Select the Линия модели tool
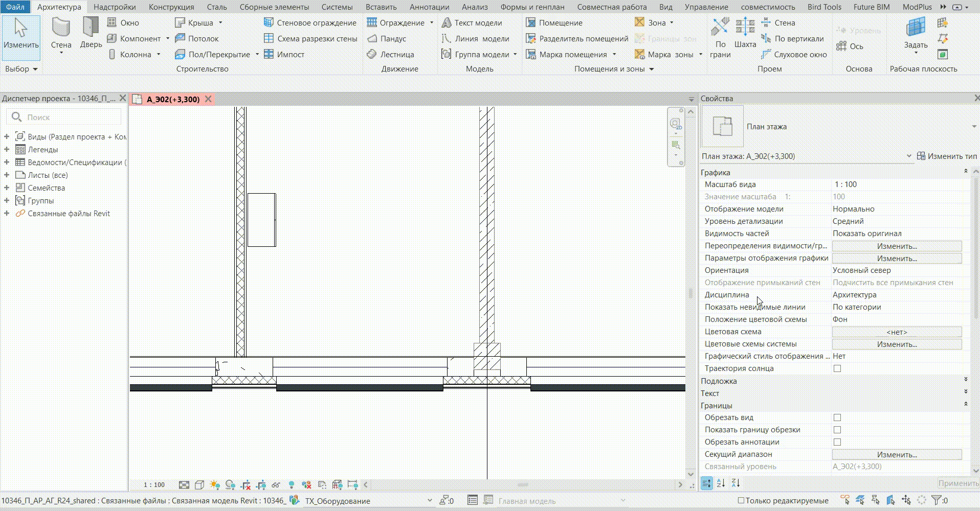This screenshot has height=511, width=980. click(476, 38)
